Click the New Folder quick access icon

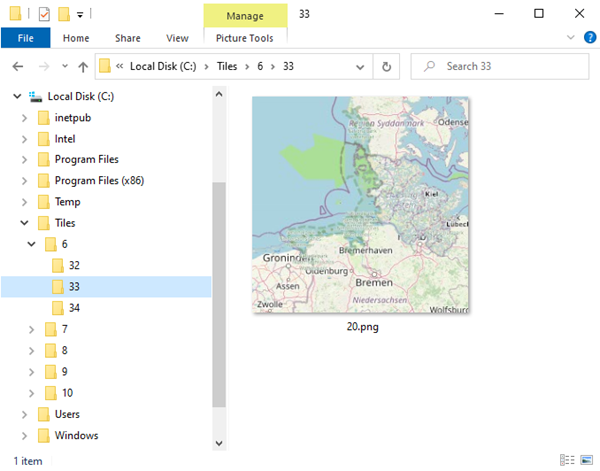coord(63,14)
